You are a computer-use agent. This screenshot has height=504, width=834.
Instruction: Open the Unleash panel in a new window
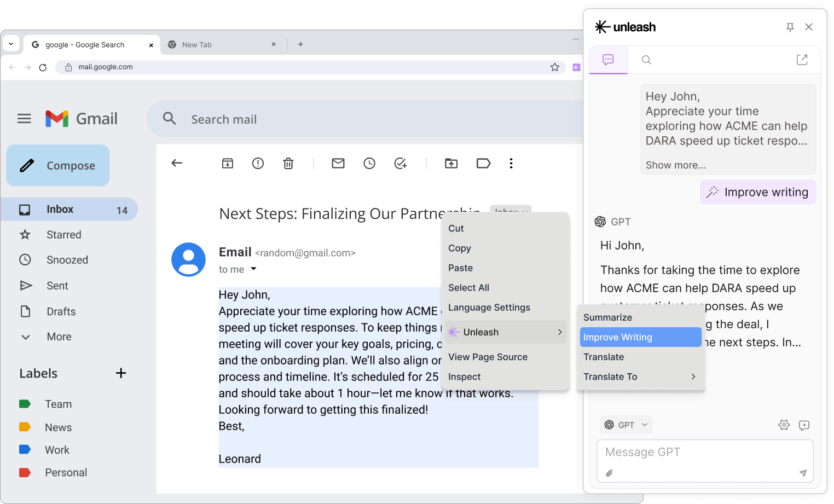pyautogui.click(x=802, y=60)
